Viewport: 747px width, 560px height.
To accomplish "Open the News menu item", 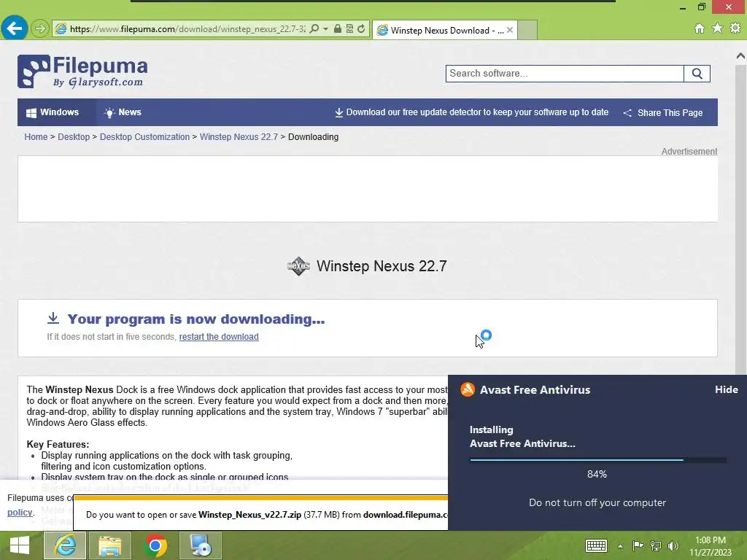I will [x=123, y=112].
